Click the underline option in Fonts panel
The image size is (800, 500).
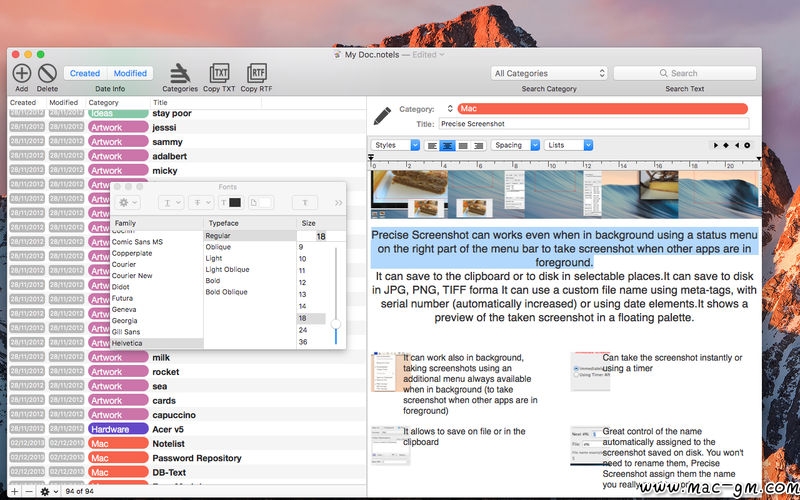point(170,203)
